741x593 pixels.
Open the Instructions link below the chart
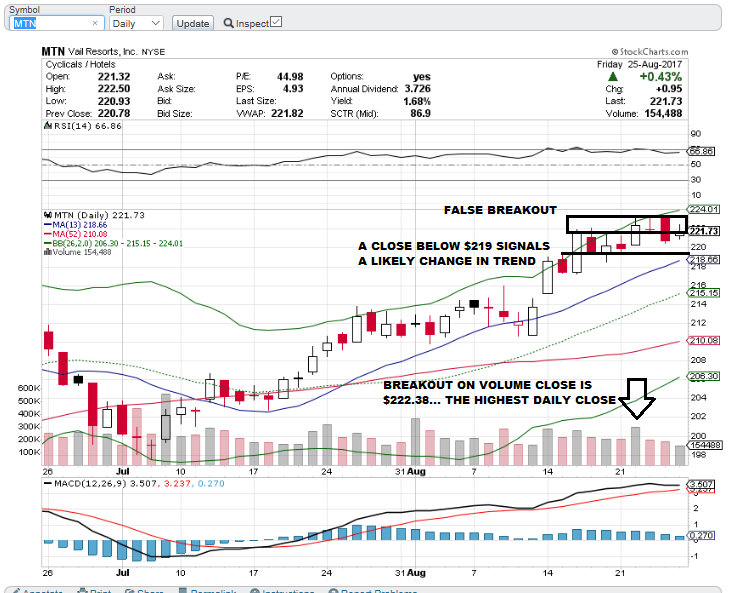click(x=282, y=591)
